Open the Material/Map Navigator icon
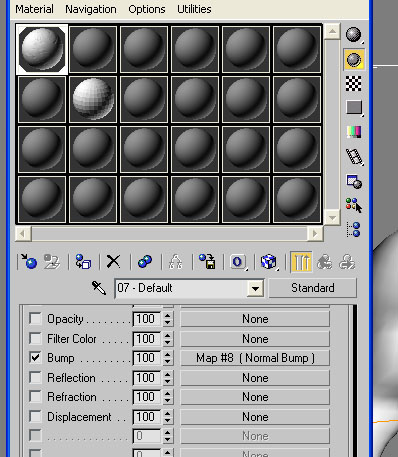Image resolution: width=398 pixels, height=457 pixels. [353, 229]
